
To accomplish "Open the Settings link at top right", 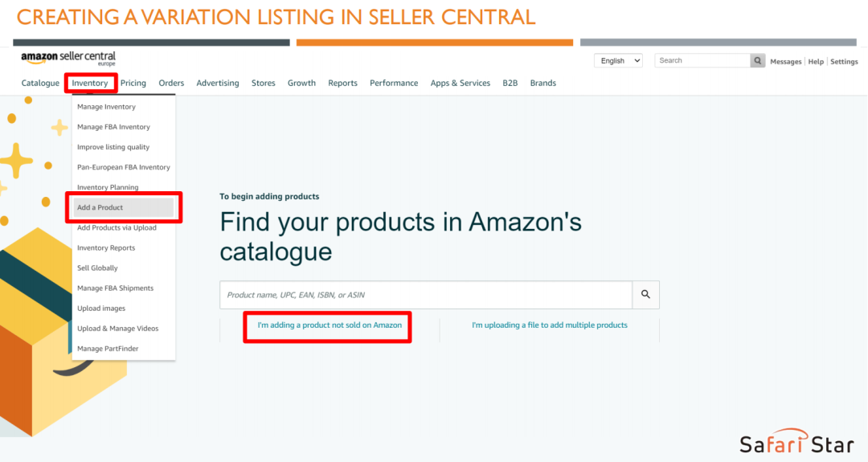I will tap(844, 62).
